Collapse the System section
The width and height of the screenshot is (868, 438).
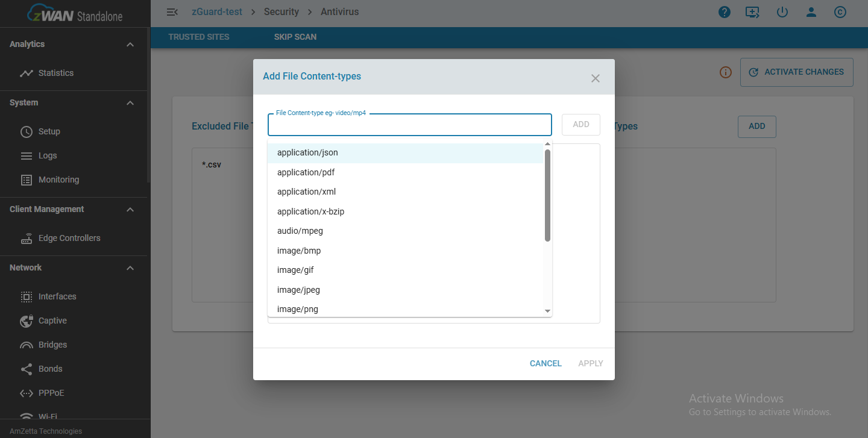pyautogui.click(x=130, y=102)
